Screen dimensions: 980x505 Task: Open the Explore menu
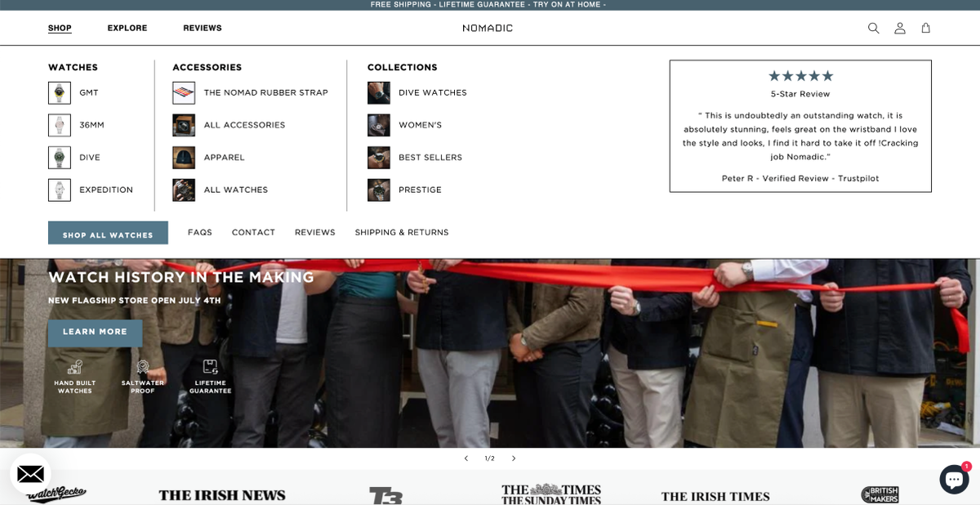click(127, 28)
